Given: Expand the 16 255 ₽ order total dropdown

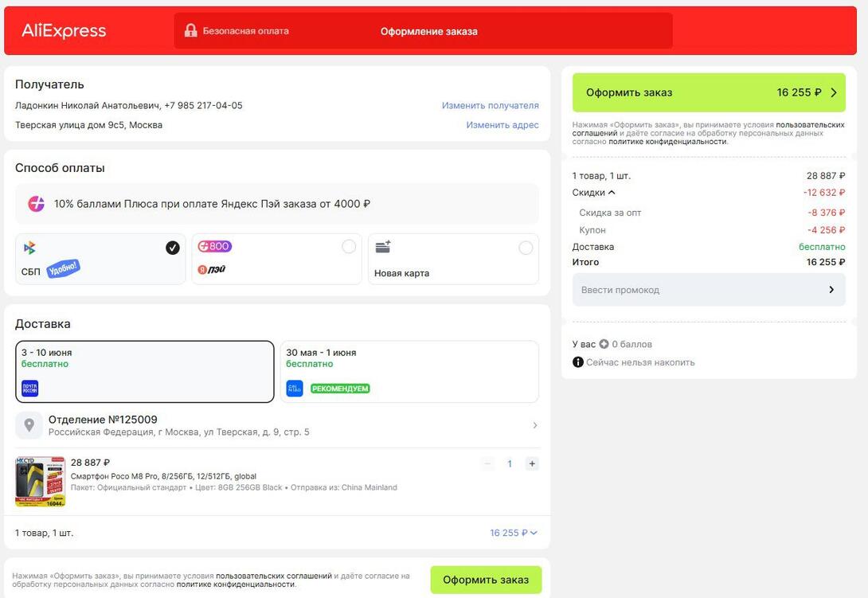Looking at the screenshot, I should point(513,533).
